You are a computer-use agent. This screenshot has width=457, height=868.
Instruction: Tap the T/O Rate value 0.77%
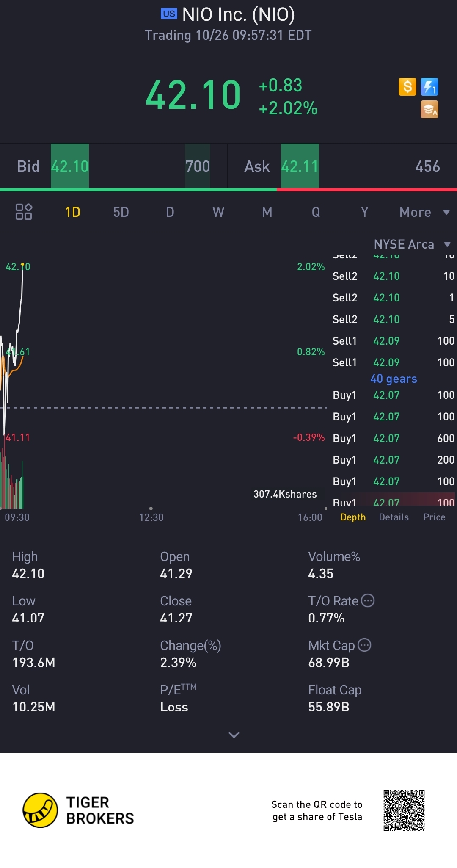tap(326, 618)
